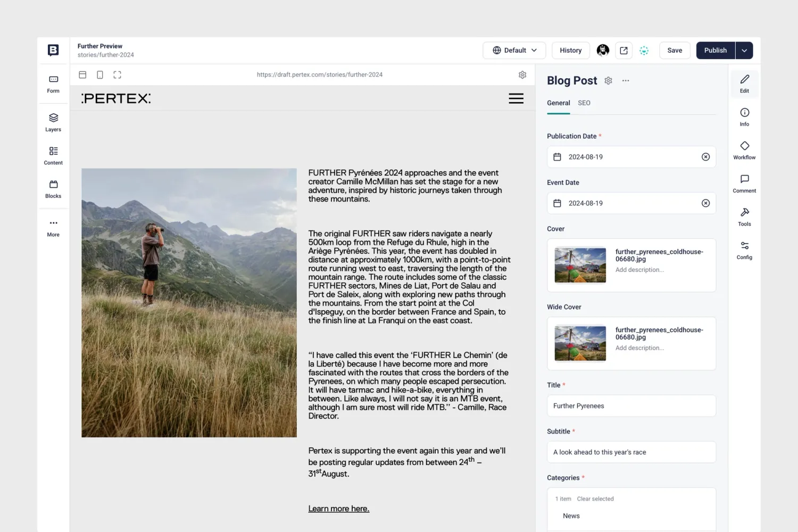This screenshot has width=798, height=532.
Task: Click Add description under Cover
Action: coord(639,270)
